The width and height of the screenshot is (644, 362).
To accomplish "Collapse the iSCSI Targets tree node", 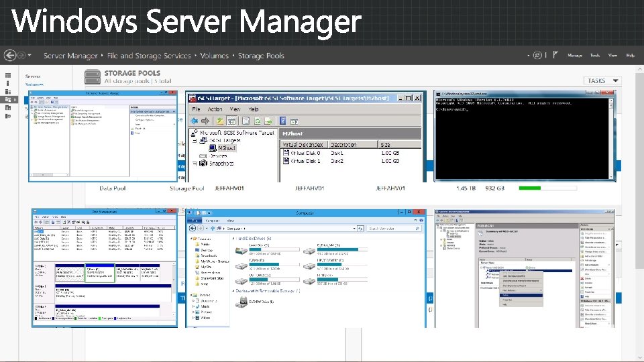I will point(195,140).
